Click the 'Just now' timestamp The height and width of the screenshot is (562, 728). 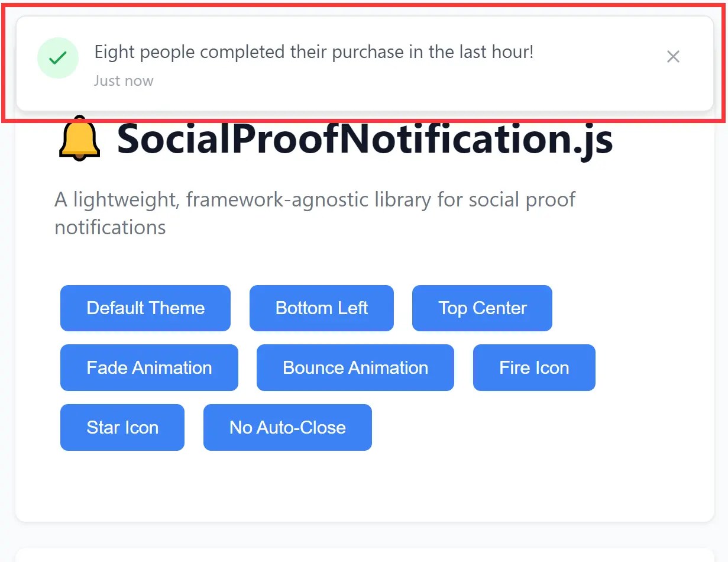pyautogui.click(x=124, y=80)
